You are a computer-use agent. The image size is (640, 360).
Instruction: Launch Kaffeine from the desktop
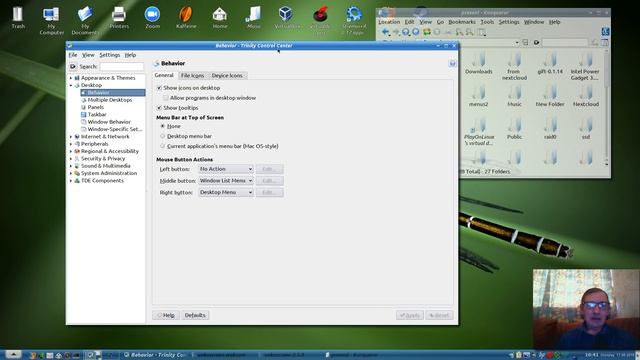coord(186,17)
